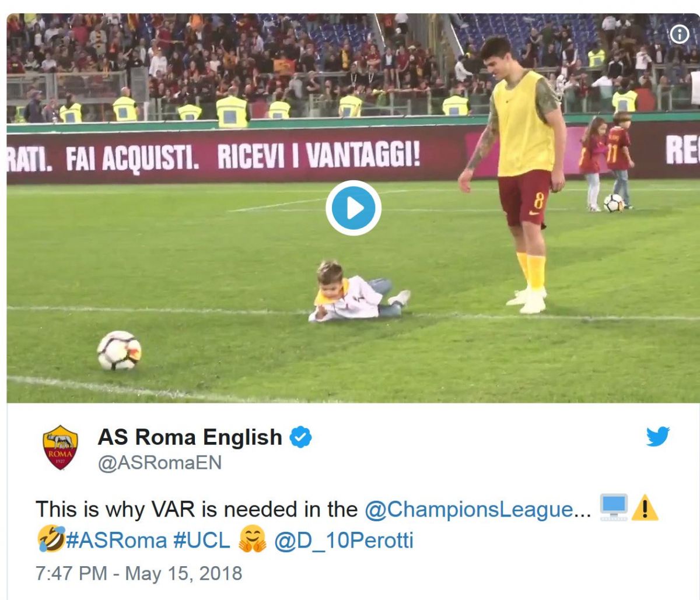This screenshot has height=600, width=700.
Task: Open the AS Roma crest avatar
Action: coord(60,447)
